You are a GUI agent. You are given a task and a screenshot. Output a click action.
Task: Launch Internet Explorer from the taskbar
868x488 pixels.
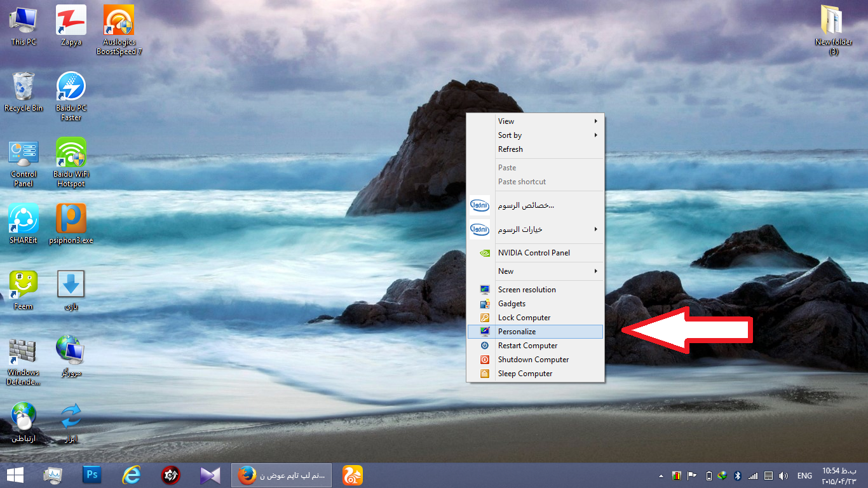(132, 475)
